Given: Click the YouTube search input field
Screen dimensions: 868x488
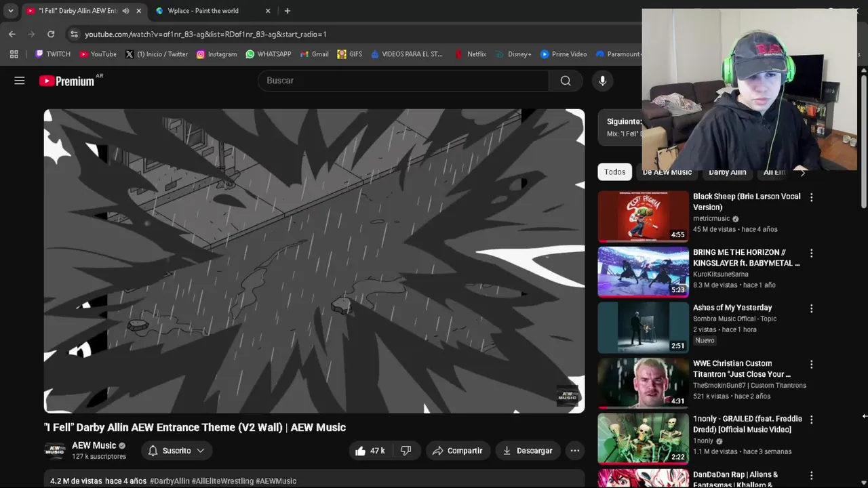Looking at the screenshot, I should click(403, 81).
